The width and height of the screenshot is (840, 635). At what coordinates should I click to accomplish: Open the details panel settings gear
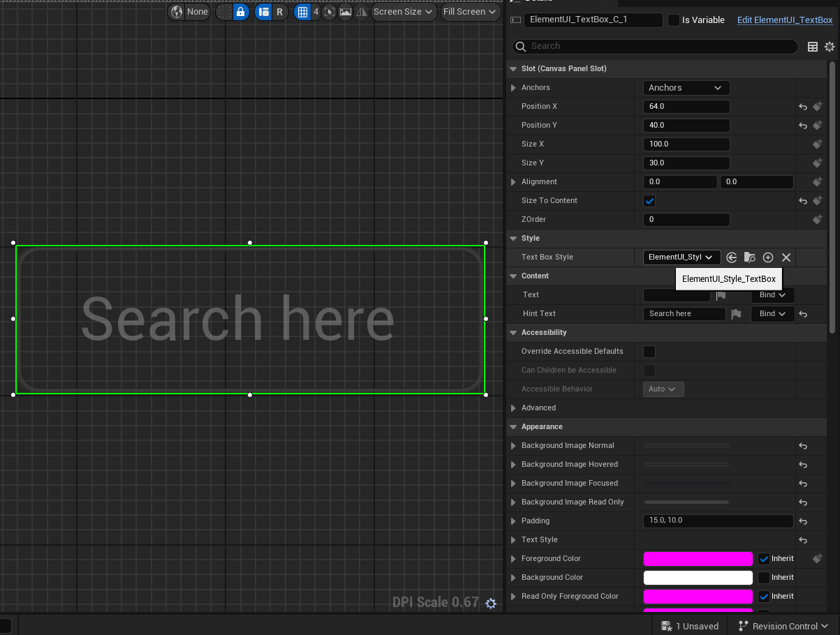pyautogui.click(x=830, y=47)
